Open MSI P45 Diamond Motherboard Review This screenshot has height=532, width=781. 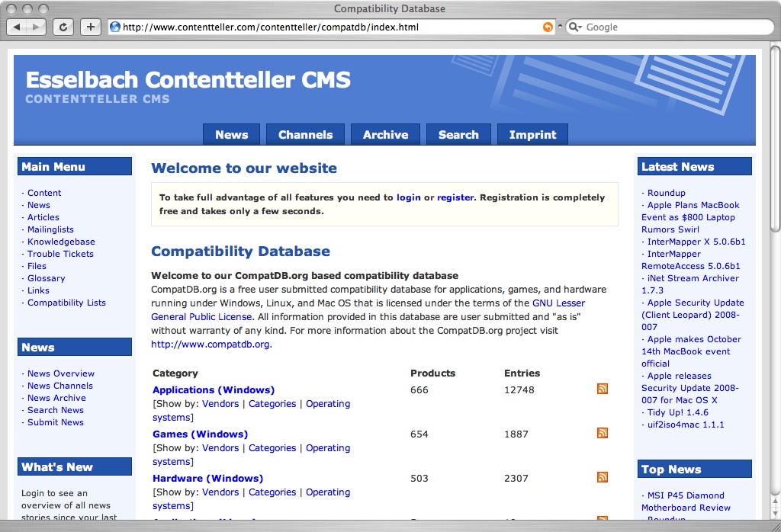point(686,502)
